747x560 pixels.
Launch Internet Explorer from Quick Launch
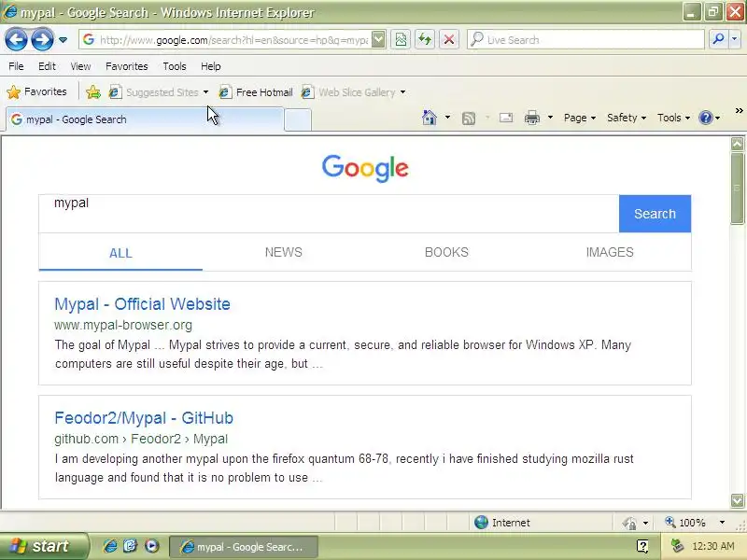point(110,546)
